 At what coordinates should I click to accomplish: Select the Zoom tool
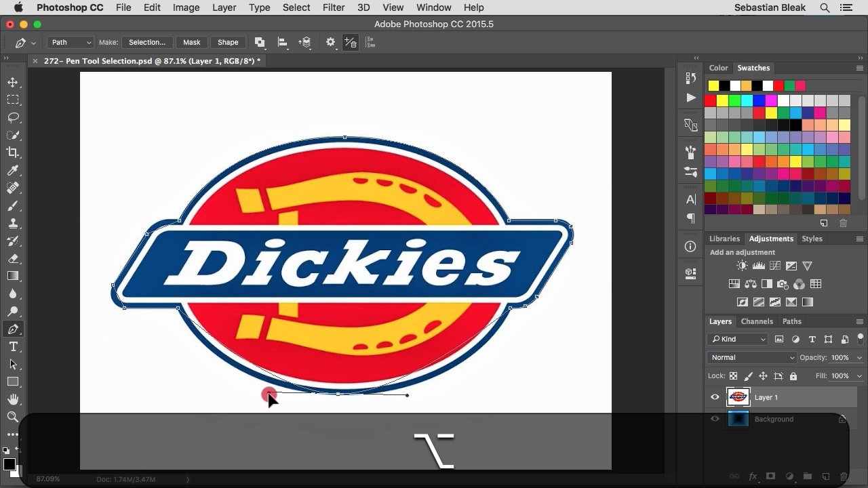pyautogui.click(x=13, y=417)
